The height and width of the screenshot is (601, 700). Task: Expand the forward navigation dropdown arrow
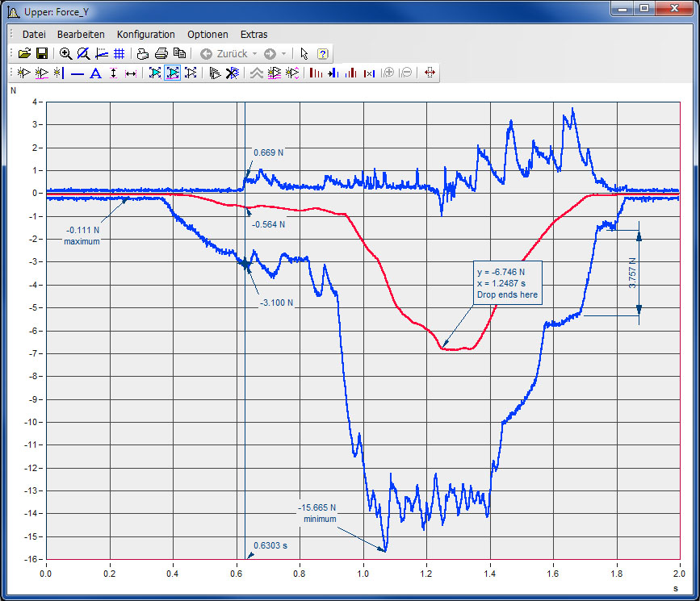click(x=283, y=54)
